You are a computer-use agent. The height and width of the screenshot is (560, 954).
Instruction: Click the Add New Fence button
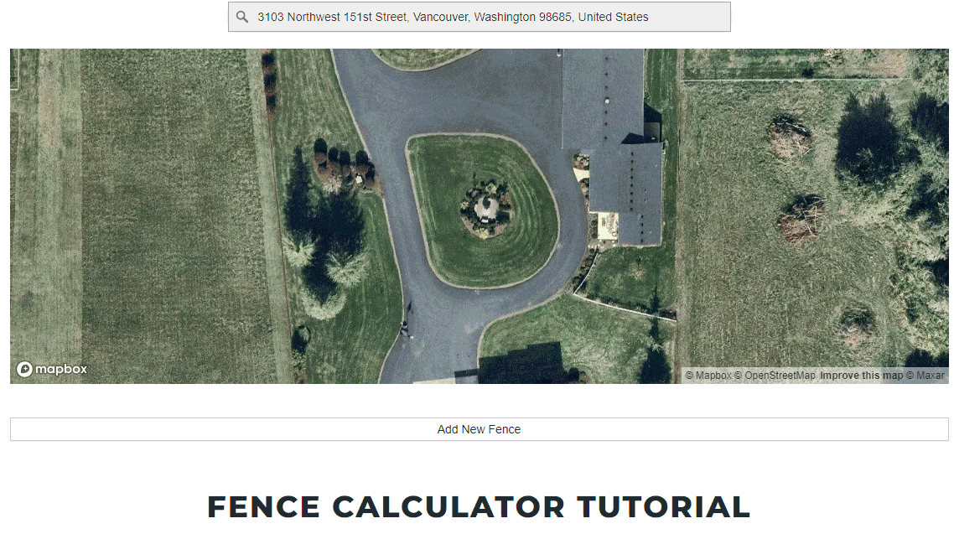479,428
